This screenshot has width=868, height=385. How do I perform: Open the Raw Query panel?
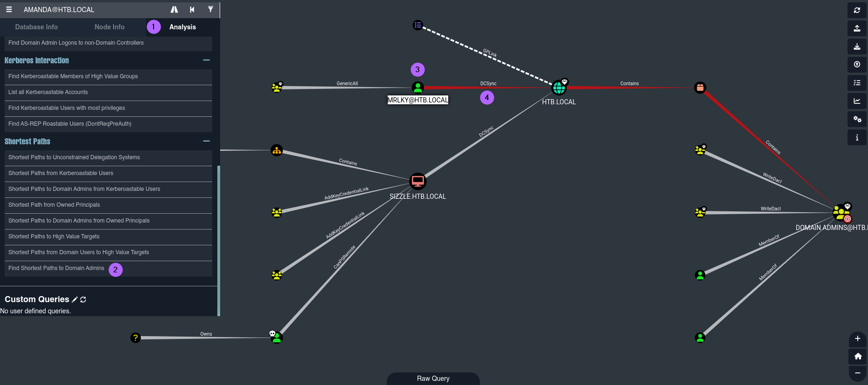tap(433, 378)
